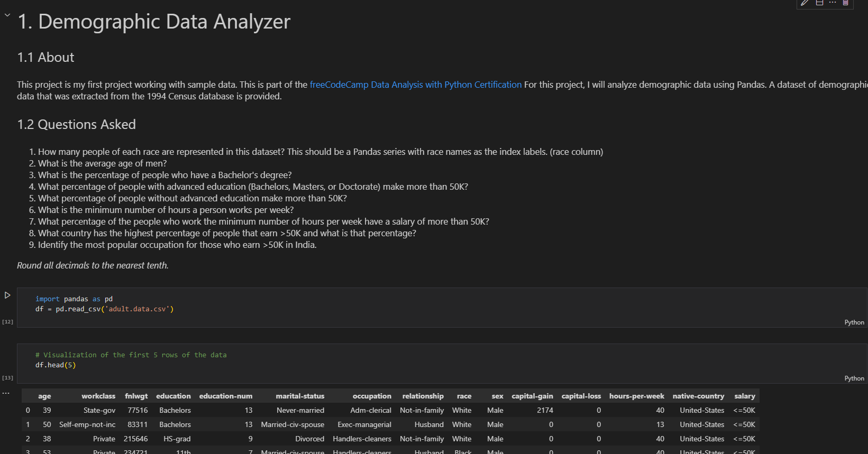
Task: Click the education-num column header
Action: click(226, 396)
